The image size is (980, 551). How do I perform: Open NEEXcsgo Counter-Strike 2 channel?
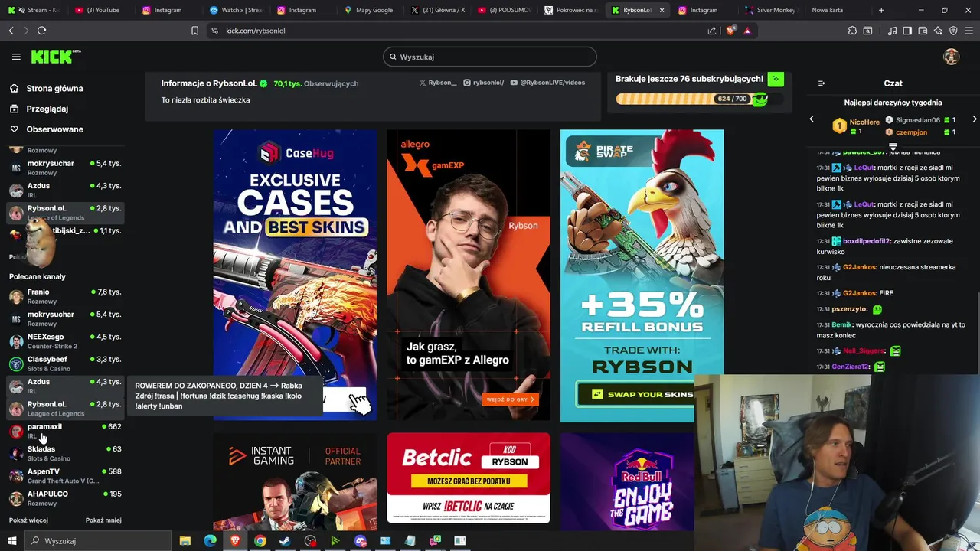tap(64, 341)
